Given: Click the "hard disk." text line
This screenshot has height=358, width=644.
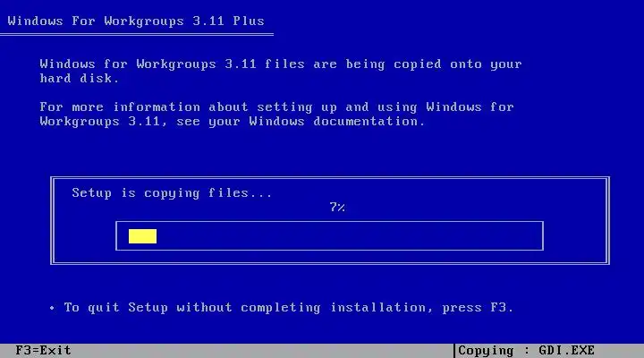Looking at the screenshot, I should pyautogui.click(x=80, y=78).
